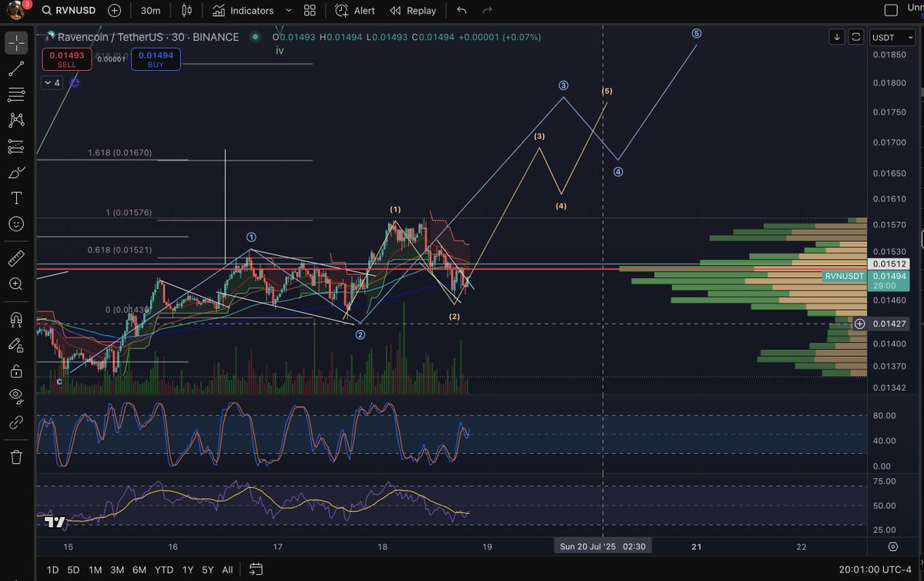Click the purple indicator status dot

(x=75, y=82)
